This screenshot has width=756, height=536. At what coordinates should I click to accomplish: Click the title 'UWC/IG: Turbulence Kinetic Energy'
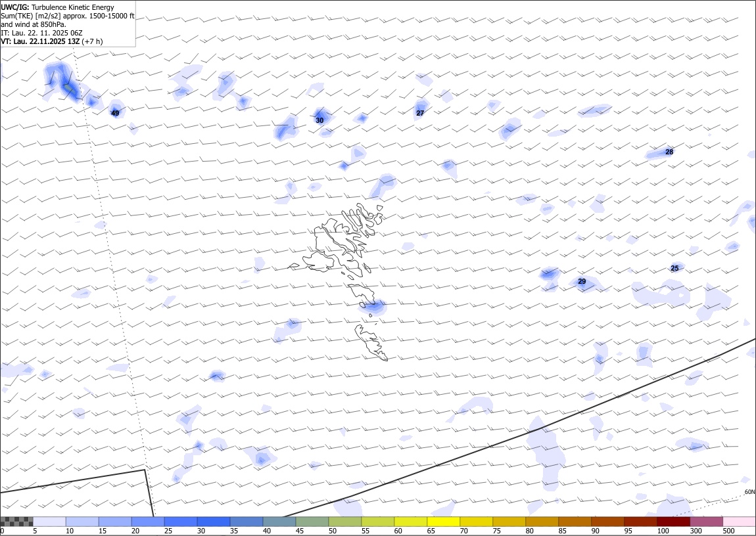click(57, 7)
